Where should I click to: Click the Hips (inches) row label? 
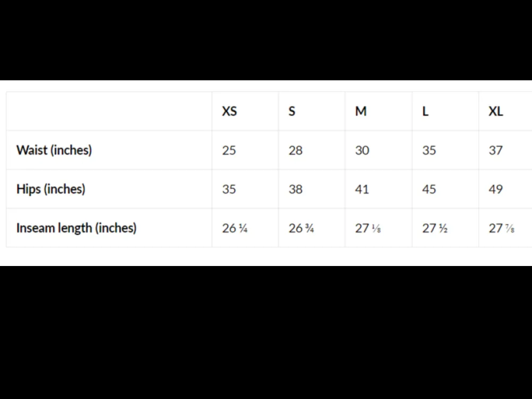(51, 189)
